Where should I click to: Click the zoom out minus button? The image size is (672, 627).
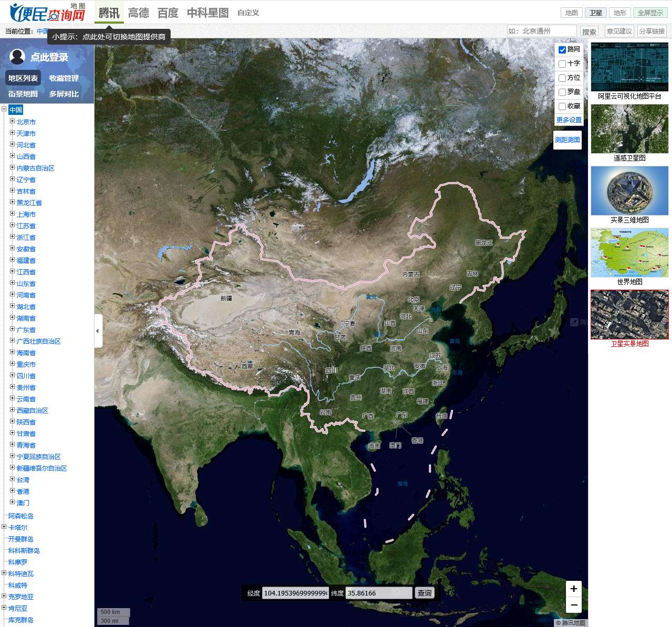click(x=574, y=605)
